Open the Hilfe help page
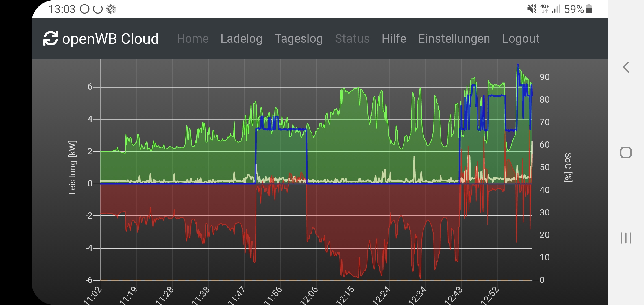The image size is (644, 305). click(x=394, y=39)
